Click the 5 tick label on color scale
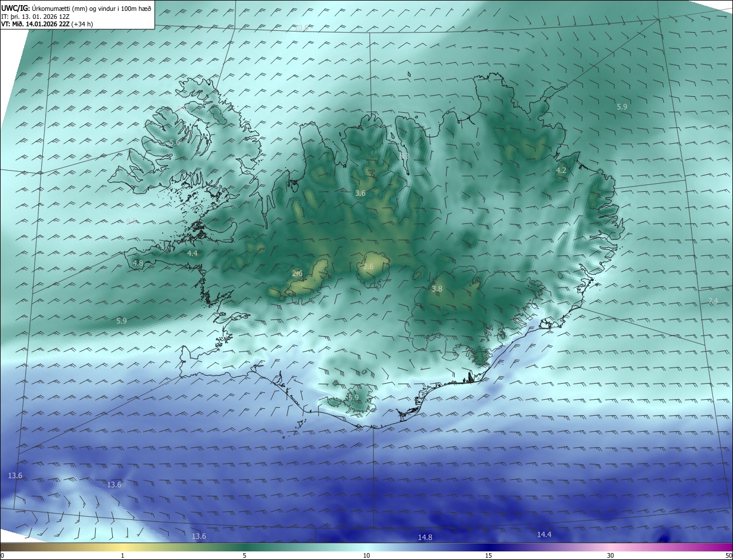The image size is (733, 560). coord(245,555)
